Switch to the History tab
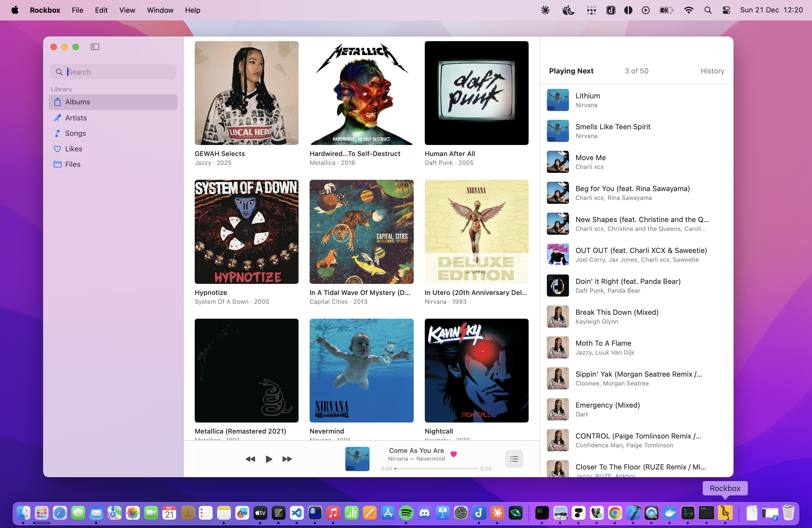812x528 pixels. point(712,71)
